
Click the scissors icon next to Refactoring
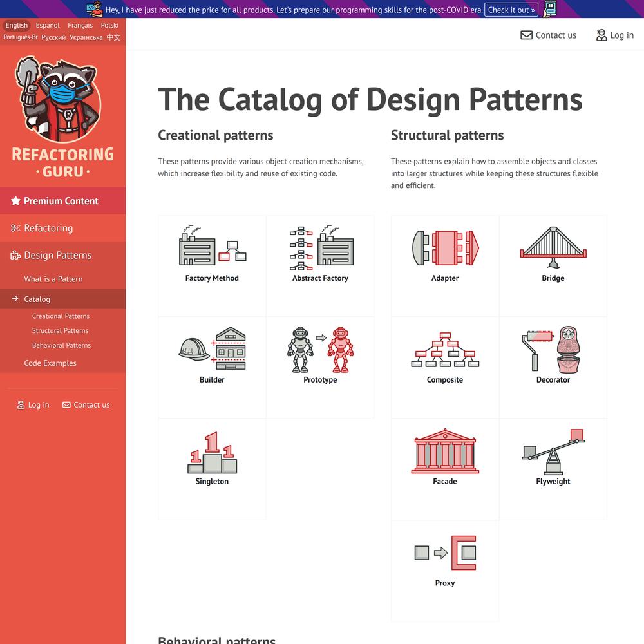click(x=15, y=228)
